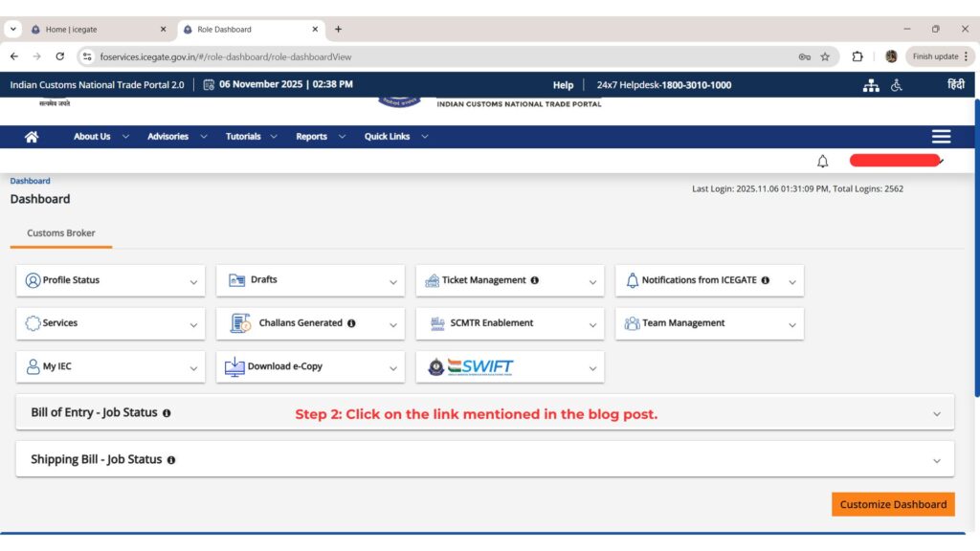This screenshot has width=980, height=551.
Task: Open the hamburger menu icon
Action: [941, 136]
